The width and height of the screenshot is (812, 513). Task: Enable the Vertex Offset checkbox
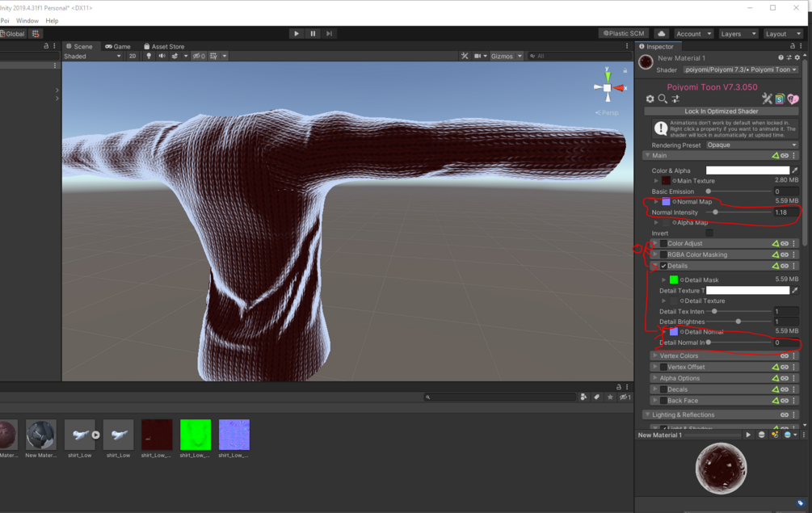click(x=663, y=367)
